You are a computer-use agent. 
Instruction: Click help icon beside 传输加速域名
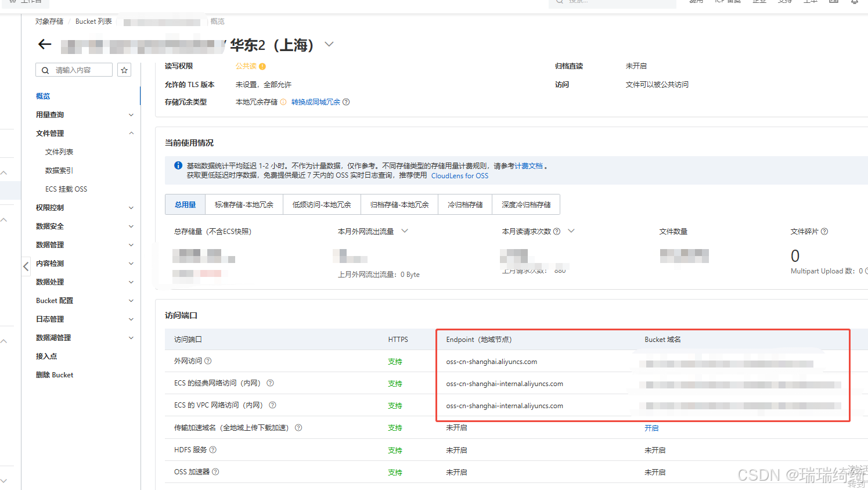[298, 428]
